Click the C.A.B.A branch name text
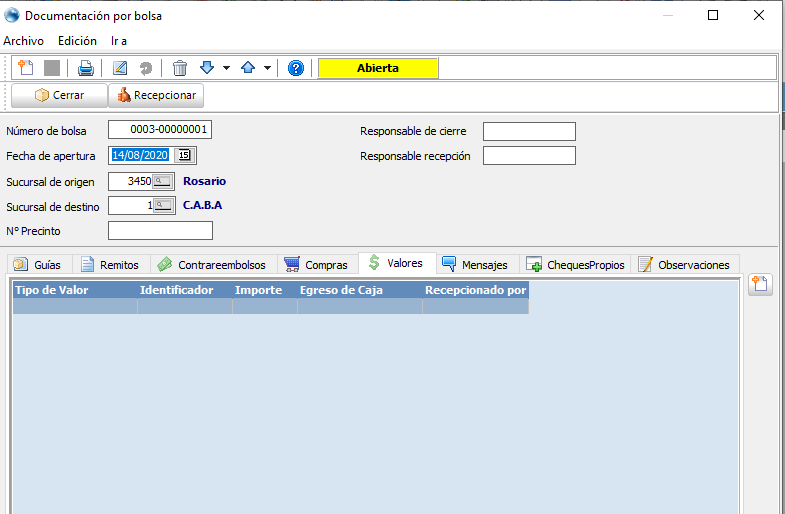The image size is (785, 514). [202, 205]
